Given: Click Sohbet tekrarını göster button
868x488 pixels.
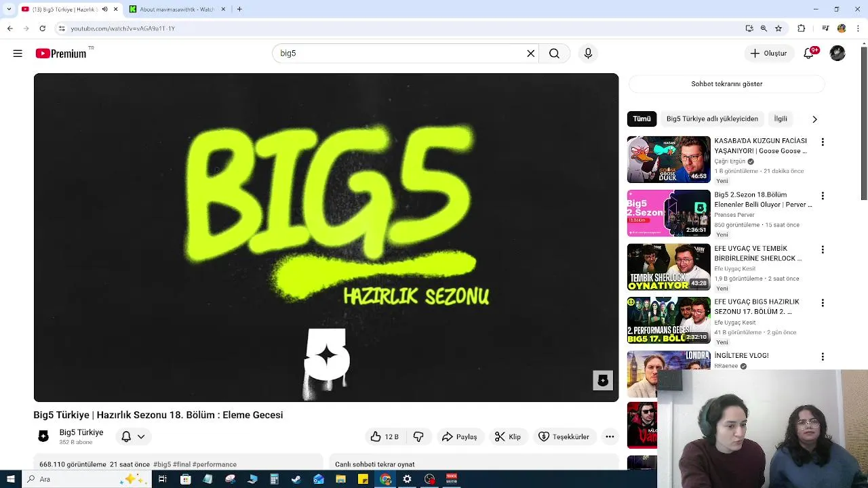Looking at the screenshot, I should [726, 84].
